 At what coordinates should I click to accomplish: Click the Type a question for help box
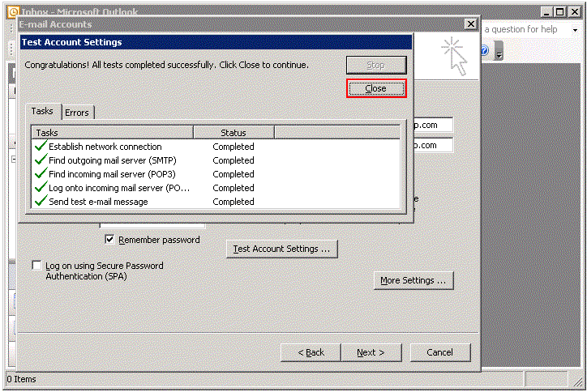(526, 29)
